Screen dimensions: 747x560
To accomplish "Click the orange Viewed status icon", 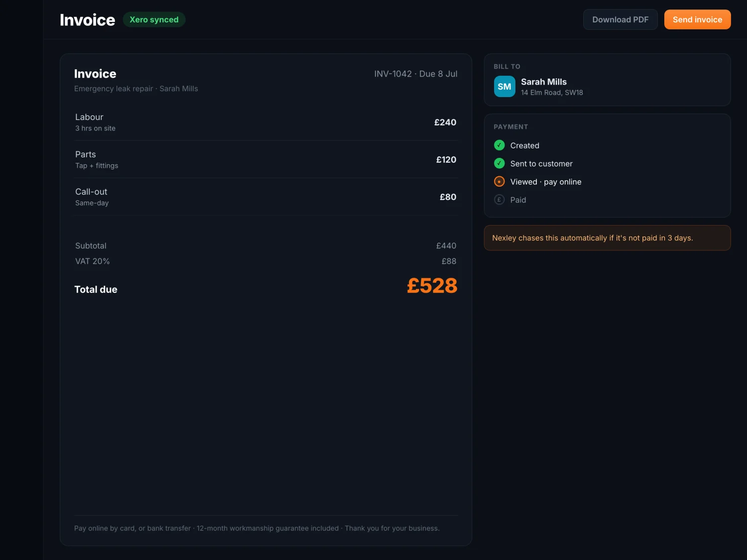I will tap(499, 182).
